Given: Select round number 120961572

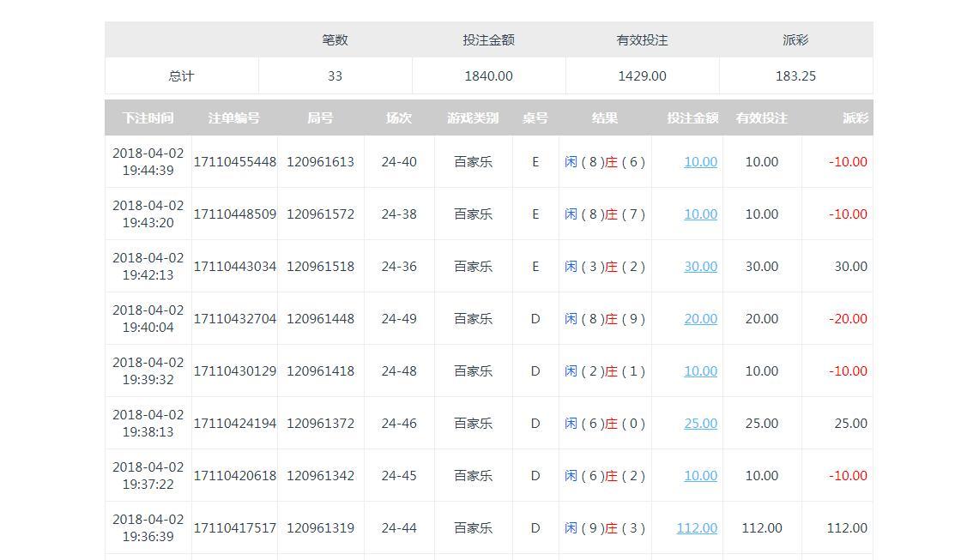Looking at the screenshot, I should click(x=321, y=214).
